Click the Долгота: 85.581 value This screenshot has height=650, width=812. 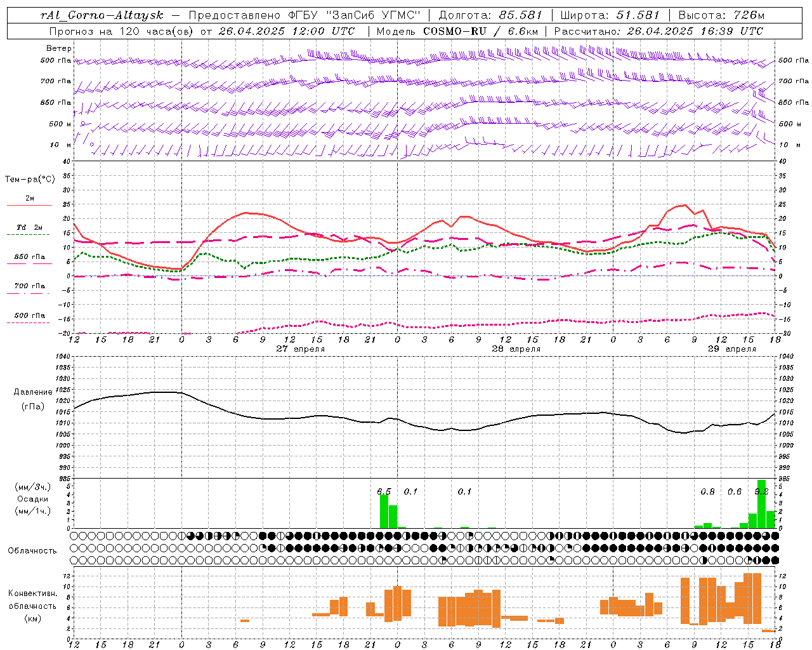pyautogui.click(x=490, y=15)
